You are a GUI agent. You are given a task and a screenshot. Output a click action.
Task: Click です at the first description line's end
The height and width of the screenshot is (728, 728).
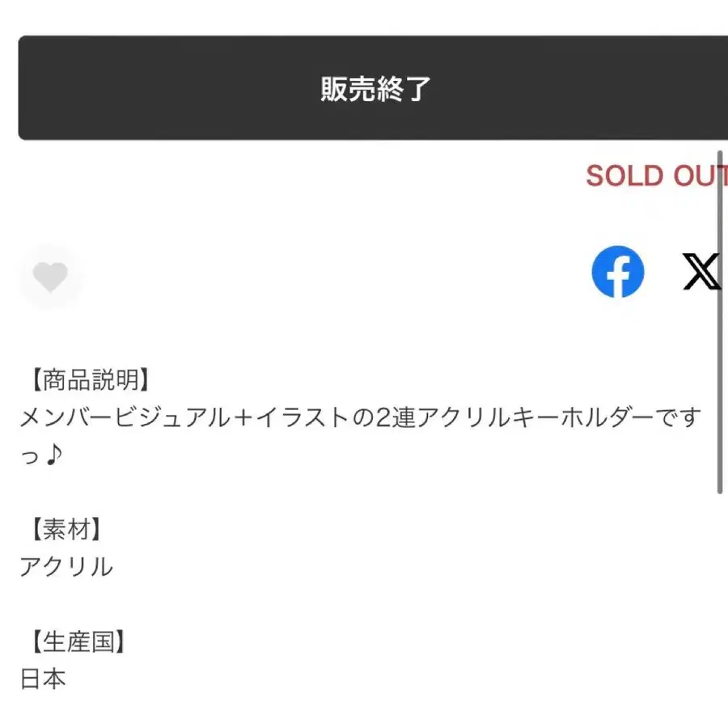(x=678, y=418)
